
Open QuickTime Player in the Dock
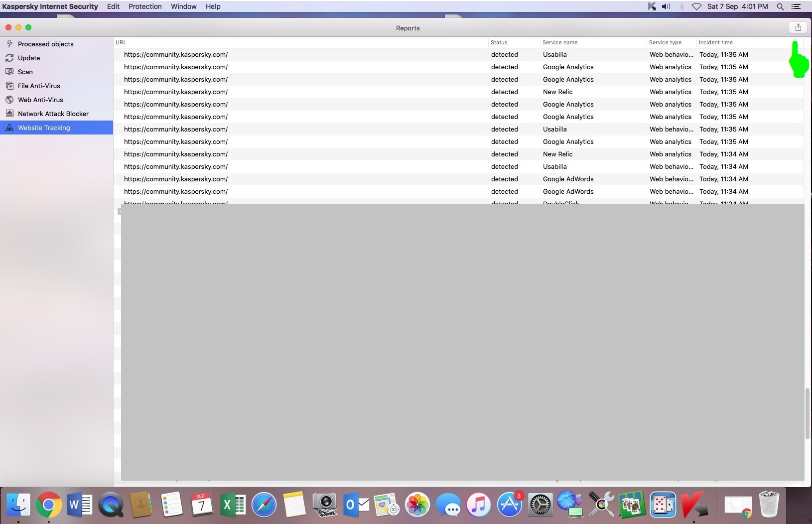(110, 505)
